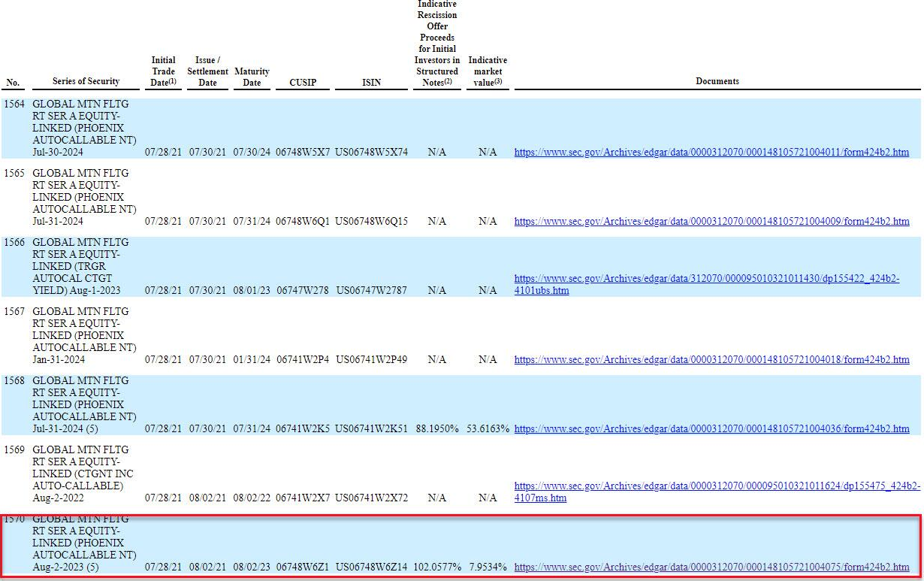Image resolution: width=924 pixels, height=581 pixels.
Task: Click the Indicative market value column header
Action: [x=488, y=71]
